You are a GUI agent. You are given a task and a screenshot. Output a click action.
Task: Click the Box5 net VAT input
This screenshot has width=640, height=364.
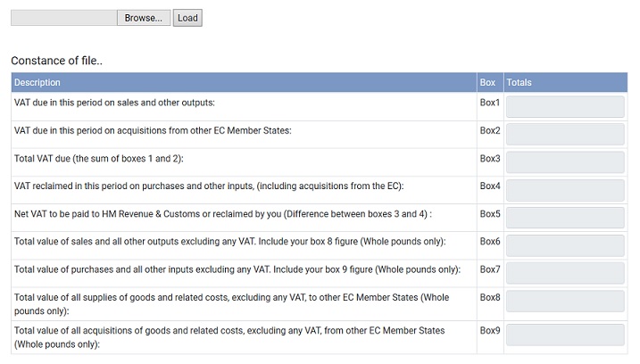565,218
